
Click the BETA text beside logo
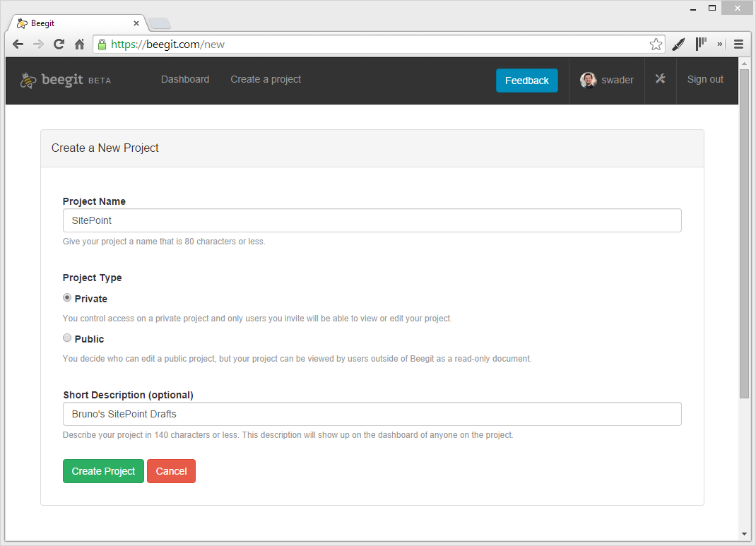[100, 81]
